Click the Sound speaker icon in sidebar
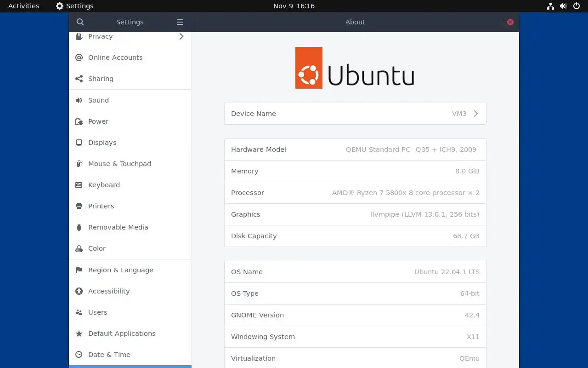Screen dimensions: 588x368 [x=79, y=100]
